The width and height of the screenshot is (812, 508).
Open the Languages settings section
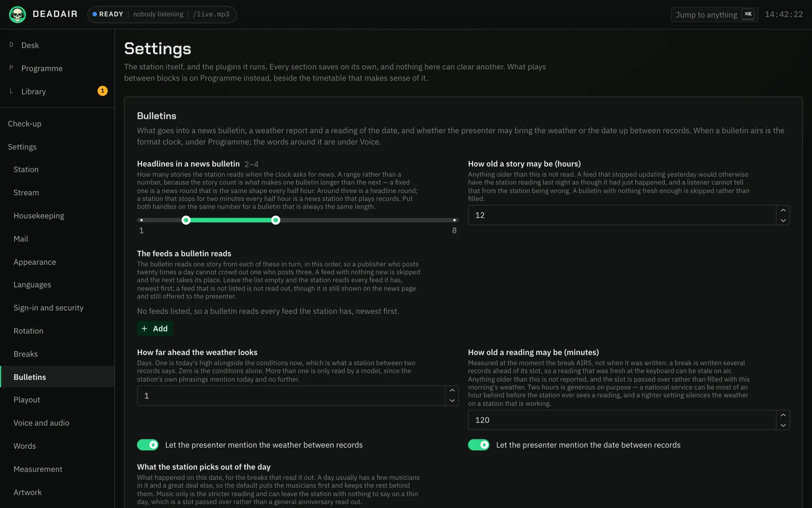click(x=57, y=284)
